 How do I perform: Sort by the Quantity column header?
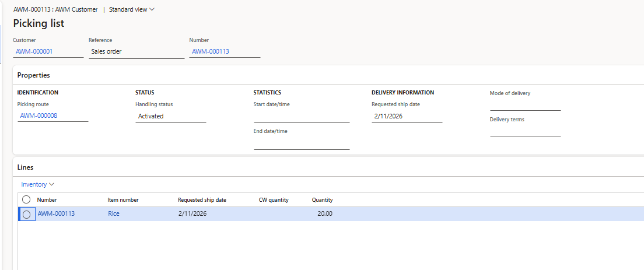click(x=322, y=200)
